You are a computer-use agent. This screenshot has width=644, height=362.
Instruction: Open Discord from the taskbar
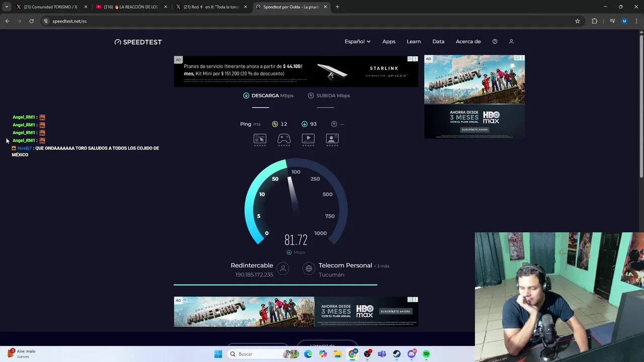point(412,354)
